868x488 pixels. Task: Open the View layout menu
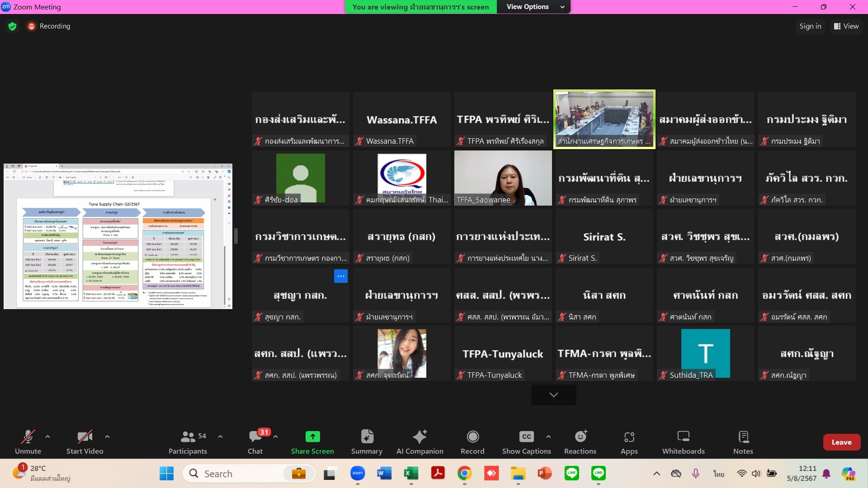pyautogui.click(x=846, y=26)
